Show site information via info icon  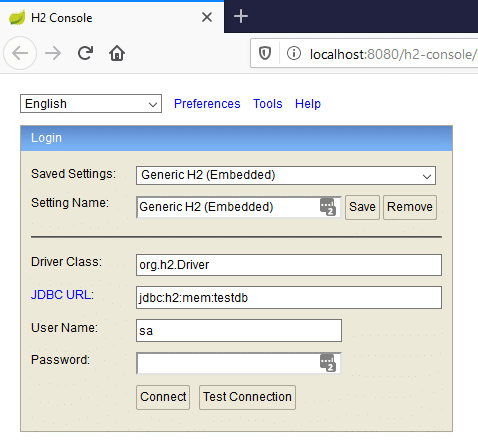(294, 53)
